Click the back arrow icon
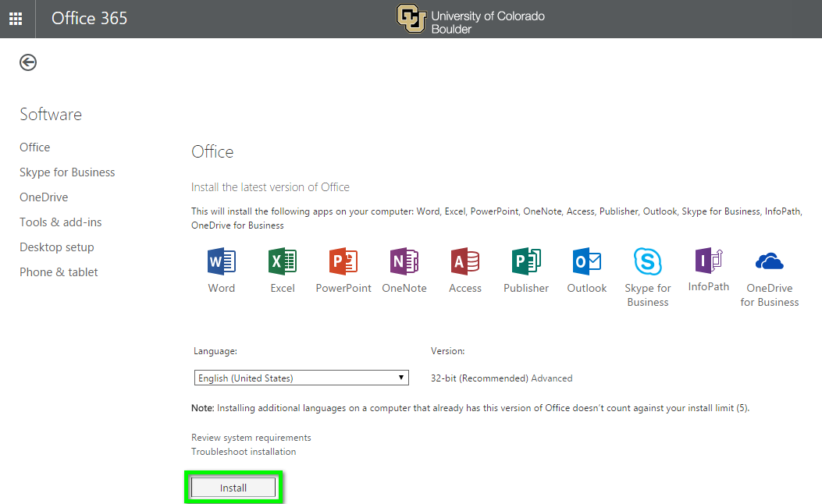This screenshot has height=504, width=822. 28,62
